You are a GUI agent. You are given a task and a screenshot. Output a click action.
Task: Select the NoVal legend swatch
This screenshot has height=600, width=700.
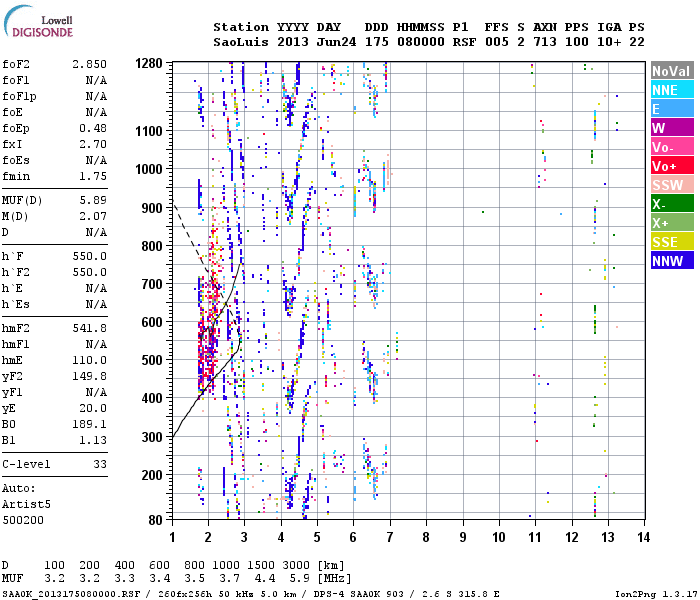tap(672, 71)
